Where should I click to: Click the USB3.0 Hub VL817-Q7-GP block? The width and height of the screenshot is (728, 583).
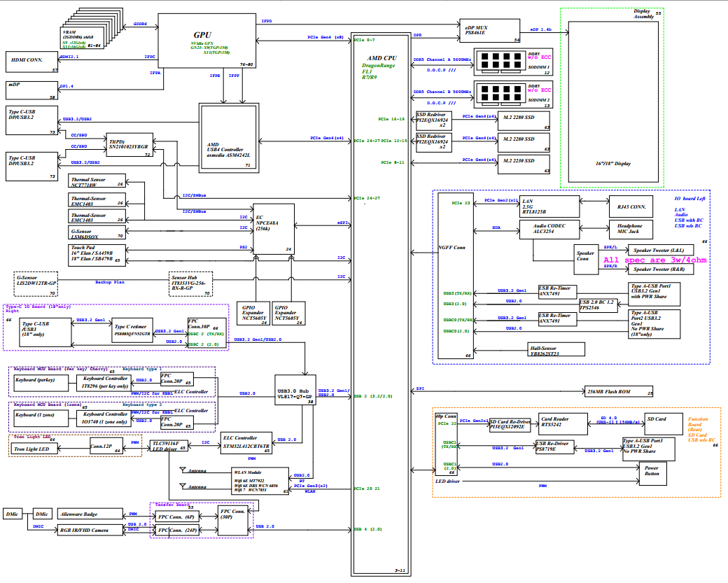click(x=295, y=390)
